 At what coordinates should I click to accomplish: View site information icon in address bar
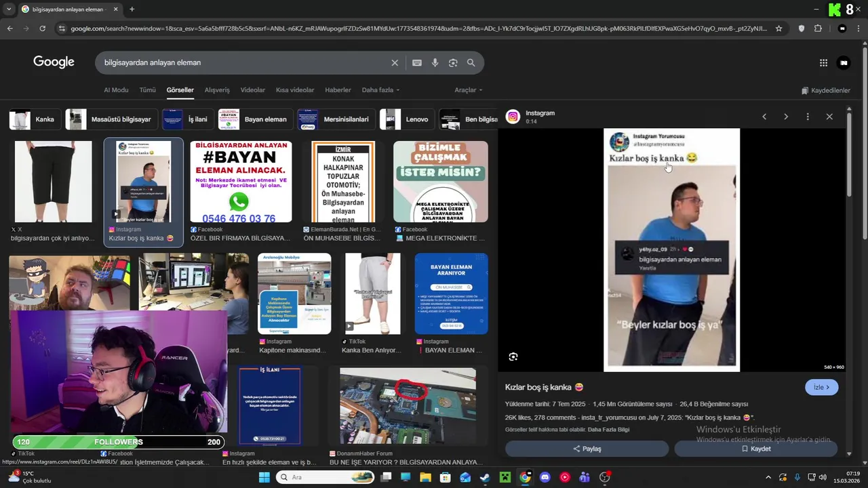pyautogui.click(x=62, y=28)
